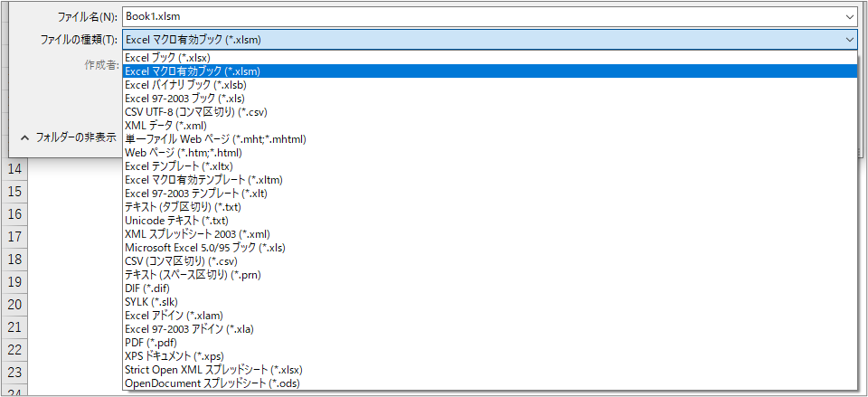
Task: Choose XML データ (*.xml) format
Action: coord(490,125)
